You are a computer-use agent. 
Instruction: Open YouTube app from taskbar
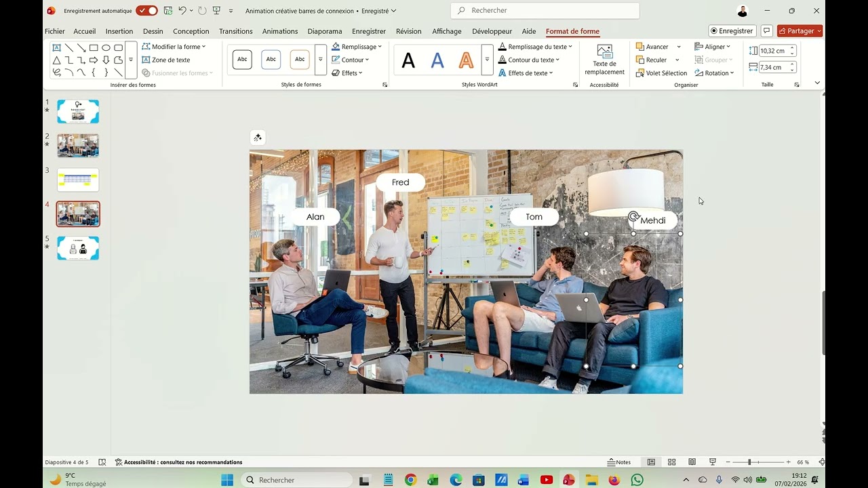pyautogui.click(x=547, y=480)
